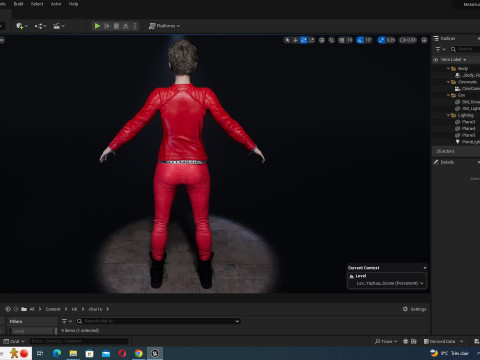
Task: Sort Outliner by Item Label column
Action: coord(453,60)
